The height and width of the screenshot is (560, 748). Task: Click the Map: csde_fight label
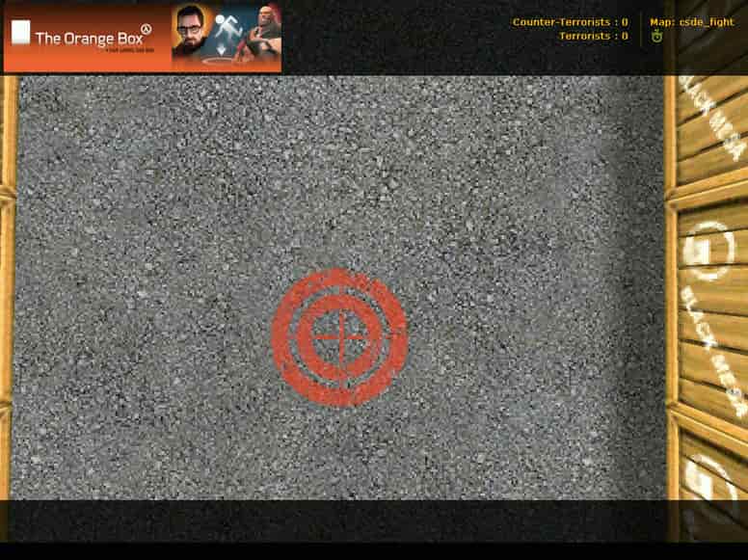point(692,22)
